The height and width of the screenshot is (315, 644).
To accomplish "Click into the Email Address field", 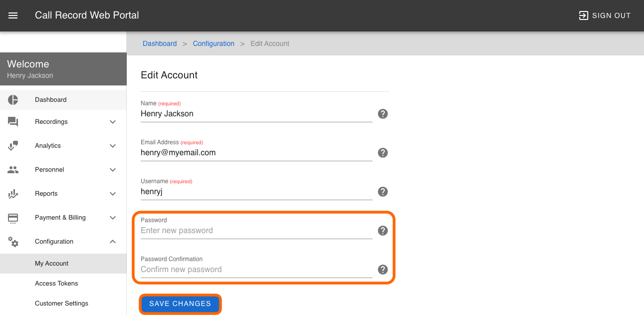I will (x=256, y=153).
